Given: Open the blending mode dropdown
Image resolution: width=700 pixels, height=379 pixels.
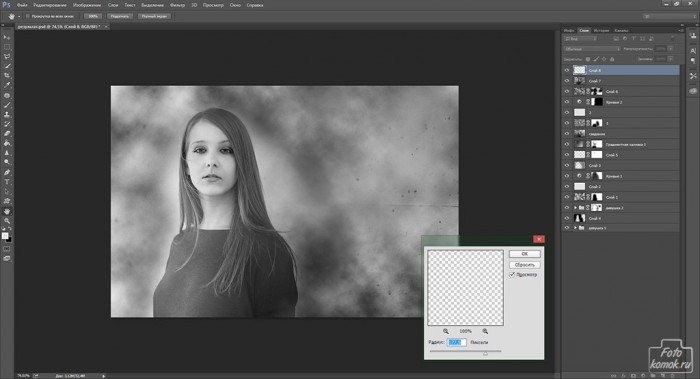Looking at the screenshot, I should 592,49.
